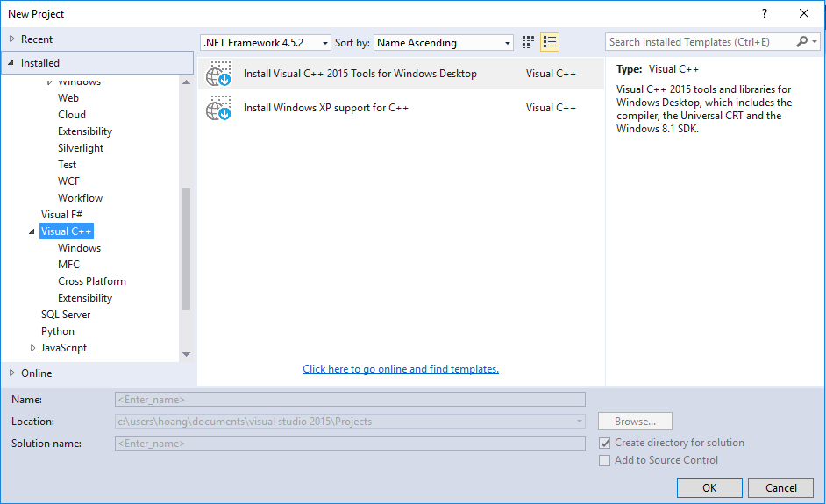Screen dimensions: 826x504
Task: Collapse the Visual C++ tree node
Action: (x=32, y=231)
